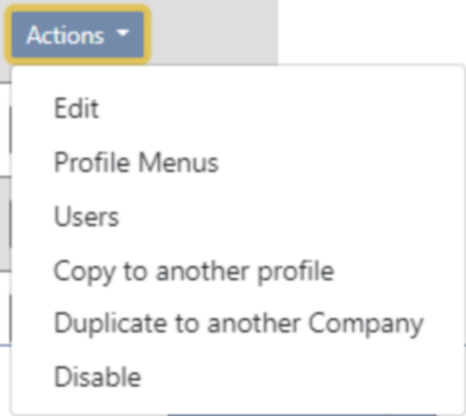The image size is (466, 416).
Task: Collapse the Actions dropdown menu
Action: [78, 34]
